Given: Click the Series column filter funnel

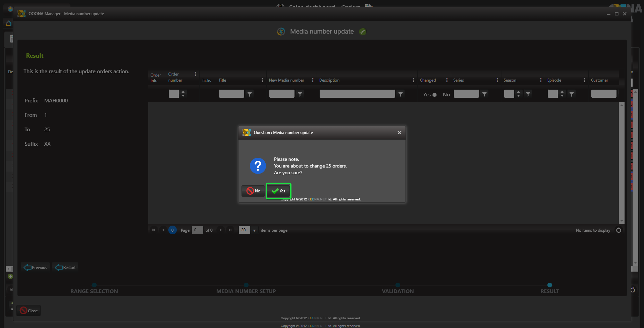Looking at the screenshot, I should 484,94.
